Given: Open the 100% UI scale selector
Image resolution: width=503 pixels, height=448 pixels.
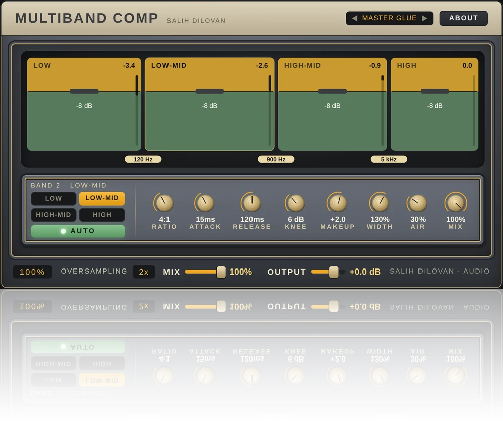Looking at the screenshot, I should (x=32, y=272).
